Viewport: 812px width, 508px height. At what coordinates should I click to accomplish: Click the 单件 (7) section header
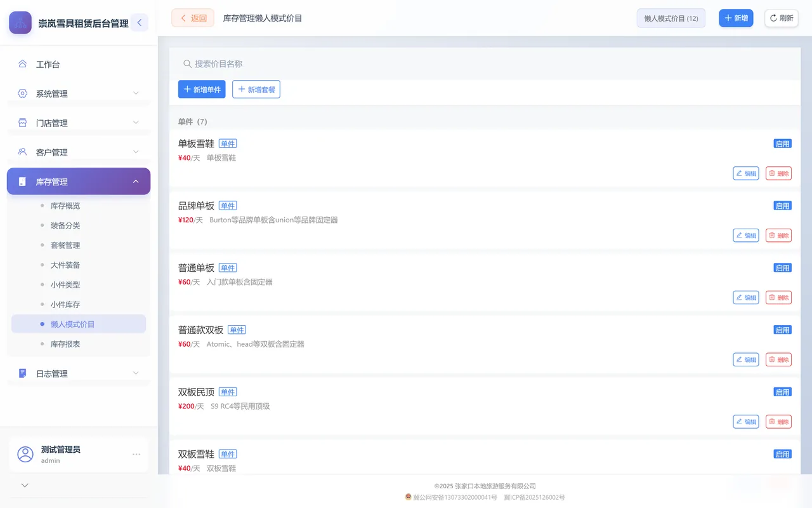[x=193, y=122]
